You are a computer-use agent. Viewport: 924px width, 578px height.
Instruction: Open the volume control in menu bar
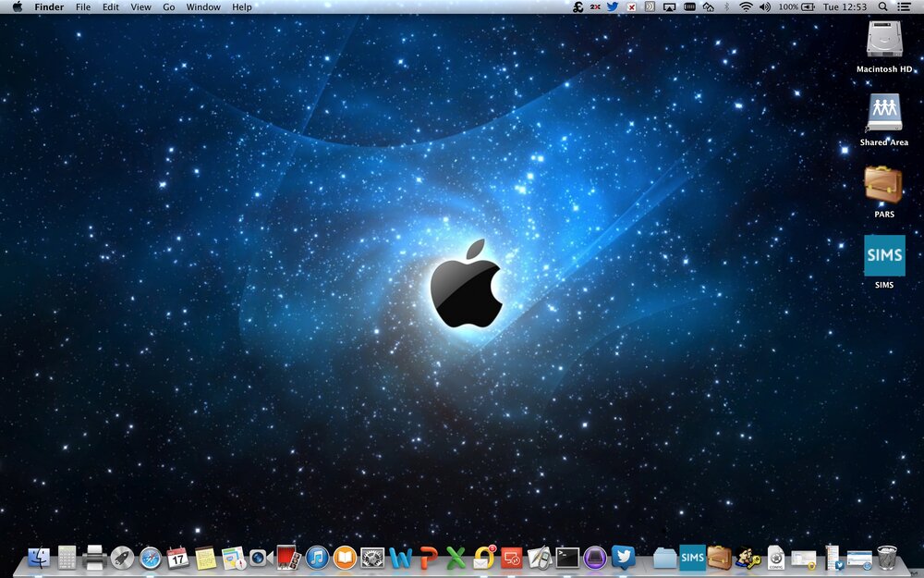click(765, 7)
